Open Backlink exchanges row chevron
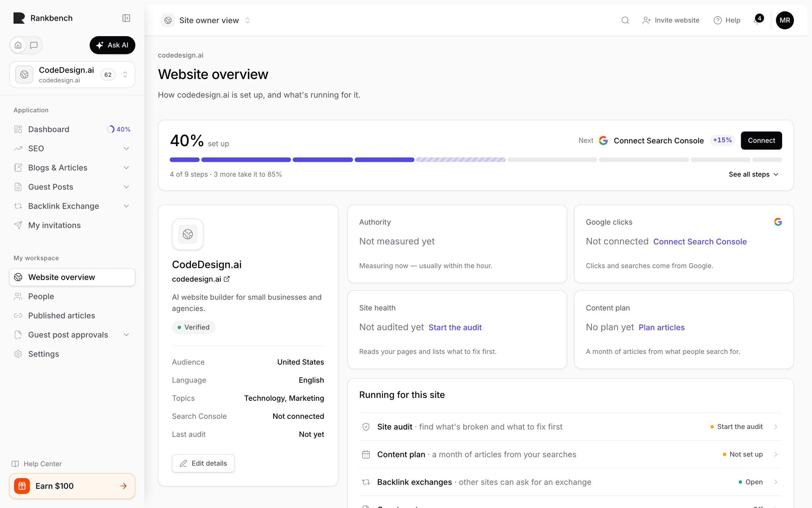Image resolution: width=812 pixels, height=508 pixels. click(x=776, y=482)
